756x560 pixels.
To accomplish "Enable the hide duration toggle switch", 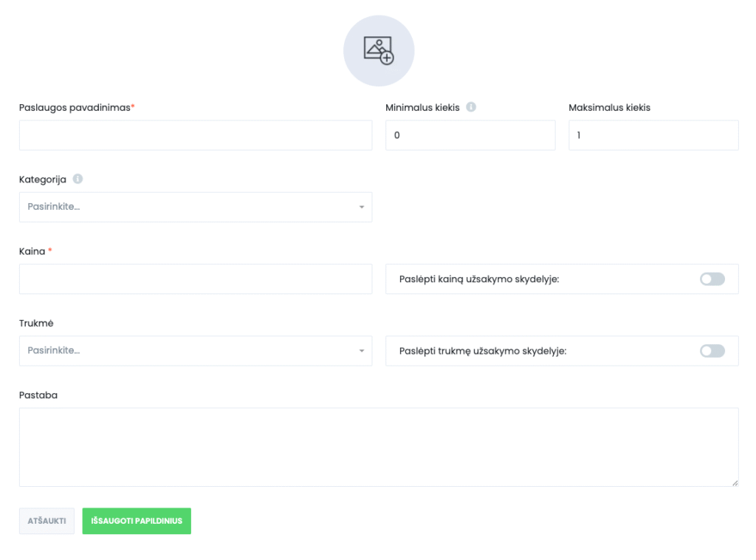I will coord(712,351).
